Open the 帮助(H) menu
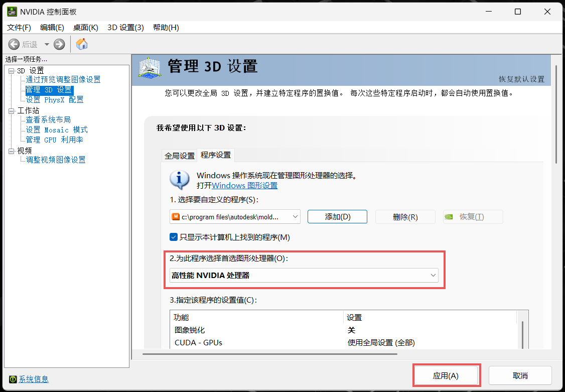This screenshot has height=392, width=565. tap(166, 28)
